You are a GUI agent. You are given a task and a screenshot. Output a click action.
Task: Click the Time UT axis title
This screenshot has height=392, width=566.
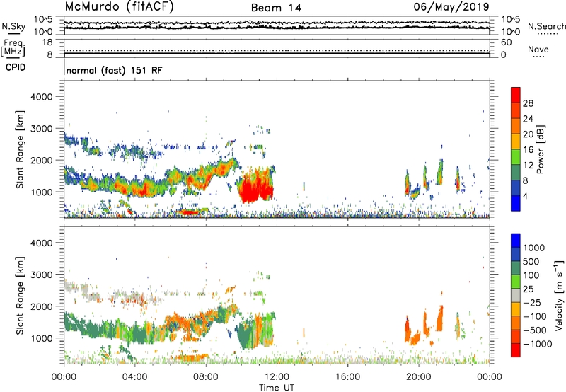[x=277, y=387]
